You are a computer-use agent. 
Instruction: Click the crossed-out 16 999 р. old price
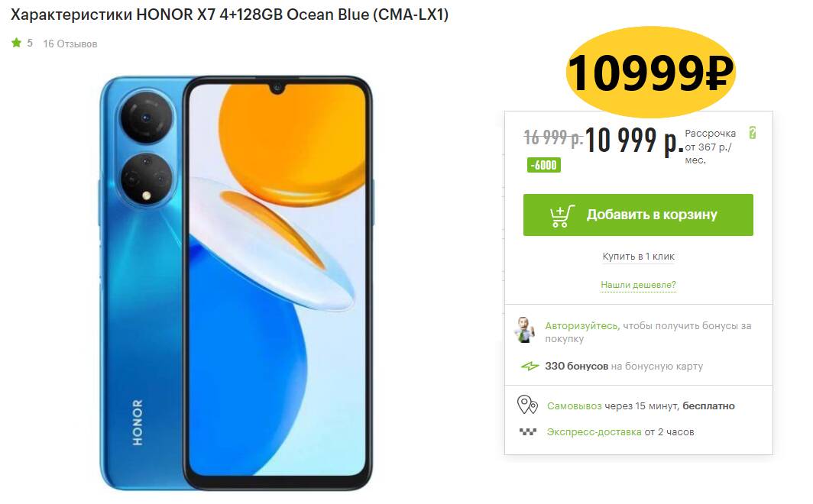tap(553, 137)
